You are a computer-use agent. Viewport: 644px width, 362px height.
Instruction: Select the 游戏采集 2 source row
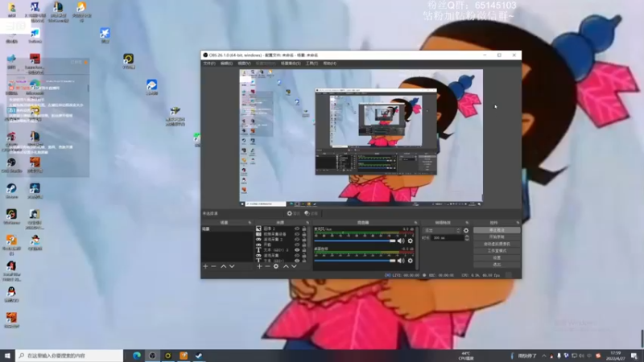click(281, 239)
